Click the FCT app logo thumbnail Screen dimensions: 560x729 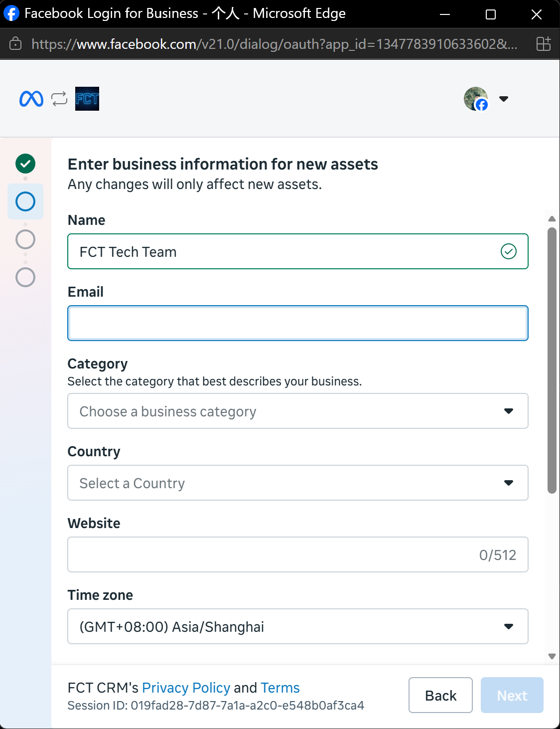(x=87, y=99)
